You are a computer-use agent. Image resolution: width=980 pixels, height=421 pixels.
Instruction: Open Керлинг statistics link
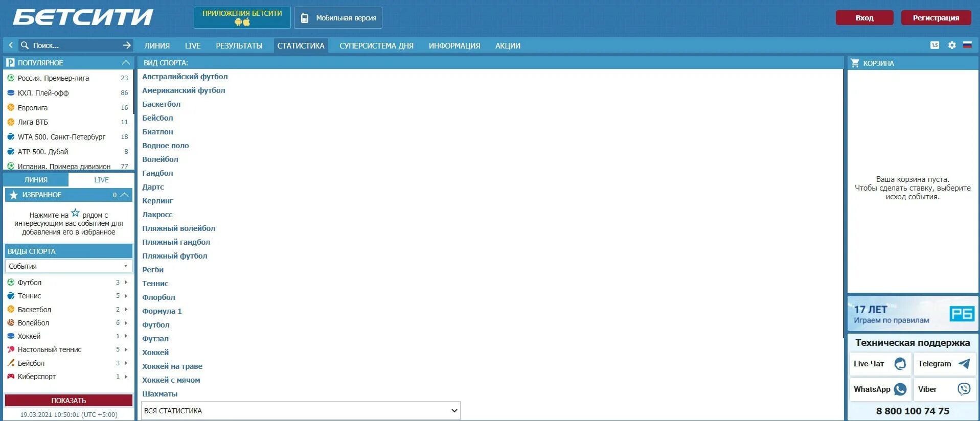coord(157,201)
